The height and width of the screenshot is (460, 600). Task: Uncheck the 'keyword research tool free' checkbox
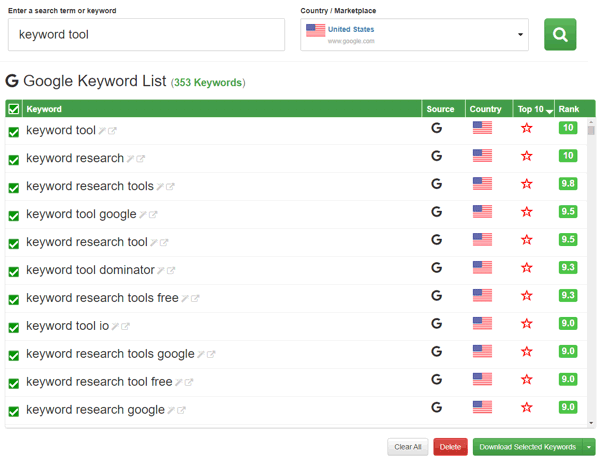14,384
